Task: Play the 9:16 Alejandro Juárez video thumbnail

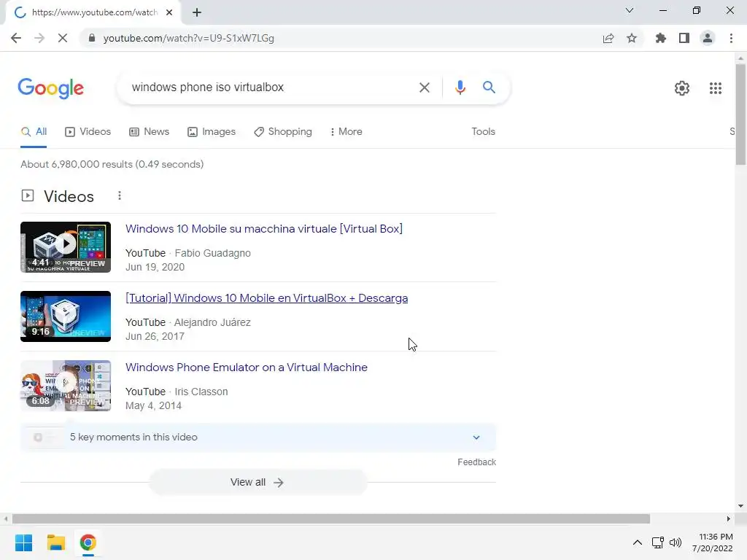Action: click(66, 316)
